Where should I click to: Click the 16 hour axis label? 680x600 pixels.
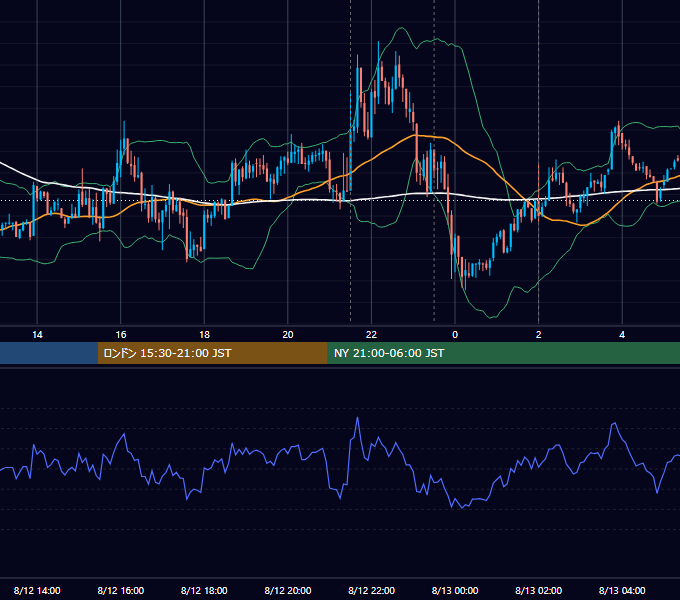pyautogui.click(x=121, y=335)
